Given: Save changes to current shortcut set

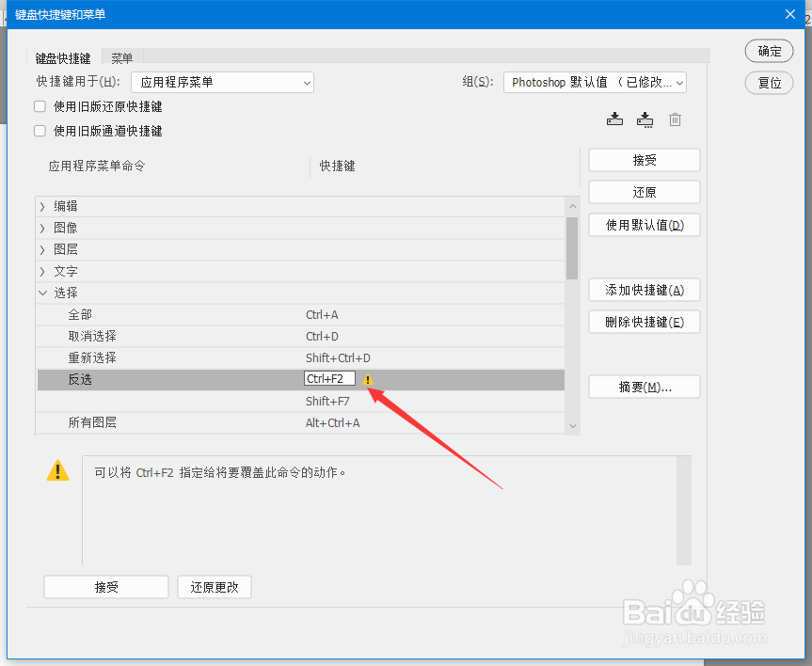Looking at the screenshot, I should (614, 119).
